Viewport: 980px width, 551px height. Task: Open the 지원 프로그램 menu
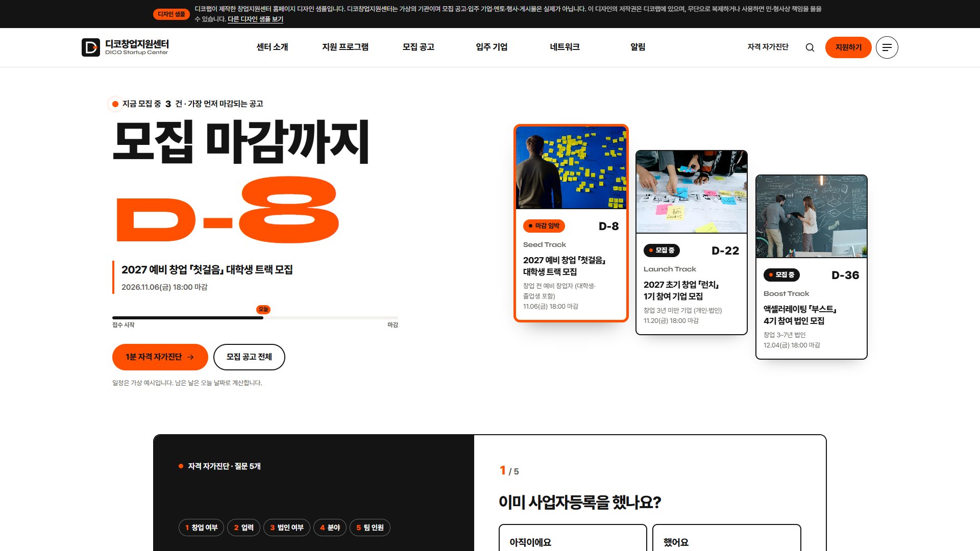coord(345,47)
